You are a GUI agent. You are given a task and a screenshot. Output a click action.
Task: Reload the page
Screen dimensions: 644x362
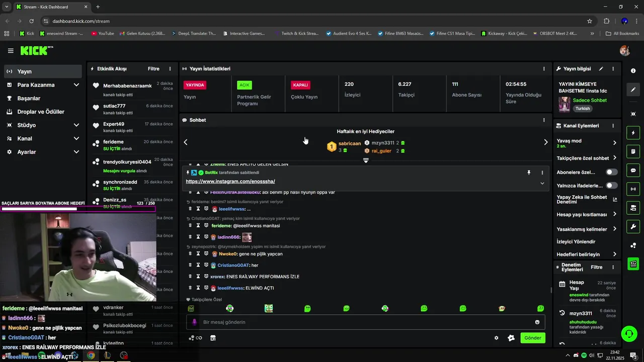[31, 21]
